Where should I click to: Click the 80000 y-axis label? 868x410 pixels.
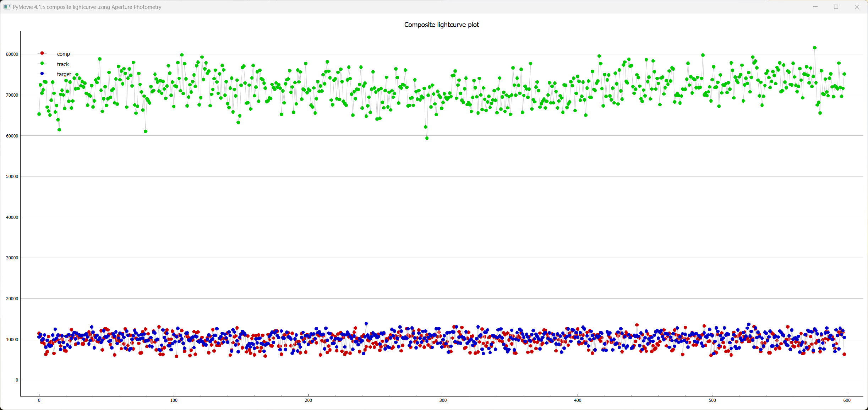coord(12,54)
